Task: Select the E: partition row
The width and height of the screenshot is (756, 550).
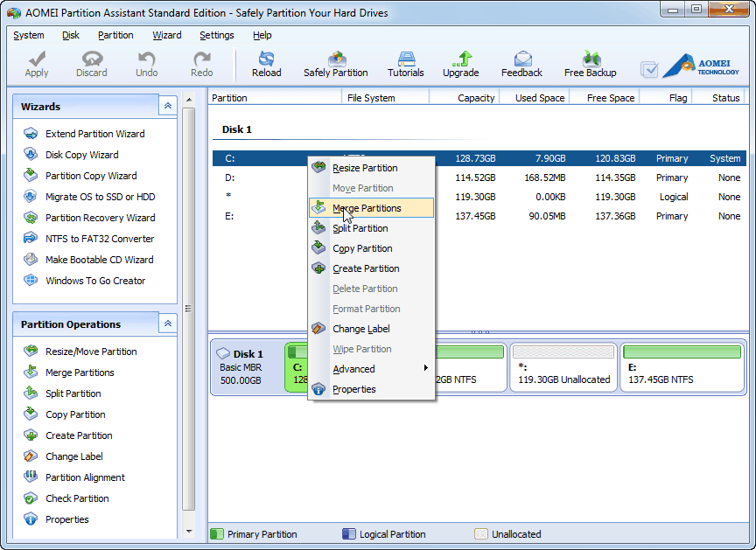Action: pos(479,216)
